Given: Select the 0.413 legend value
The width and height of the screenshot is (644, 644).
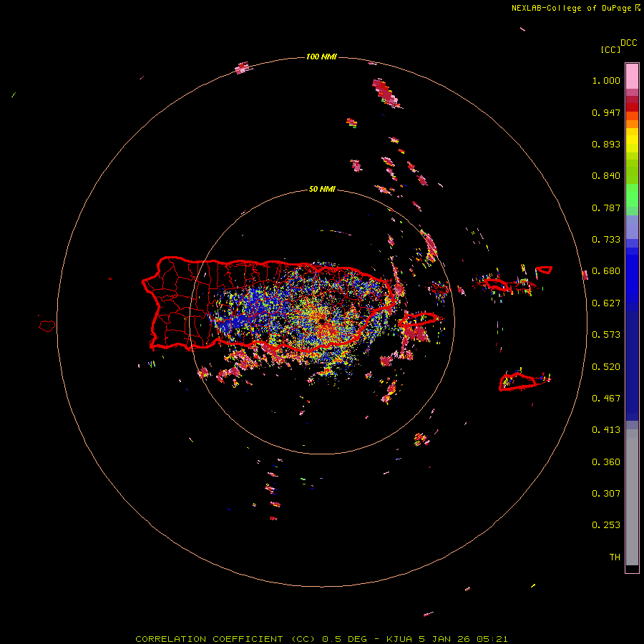Looking at the screenshot, I should [606, 430].
